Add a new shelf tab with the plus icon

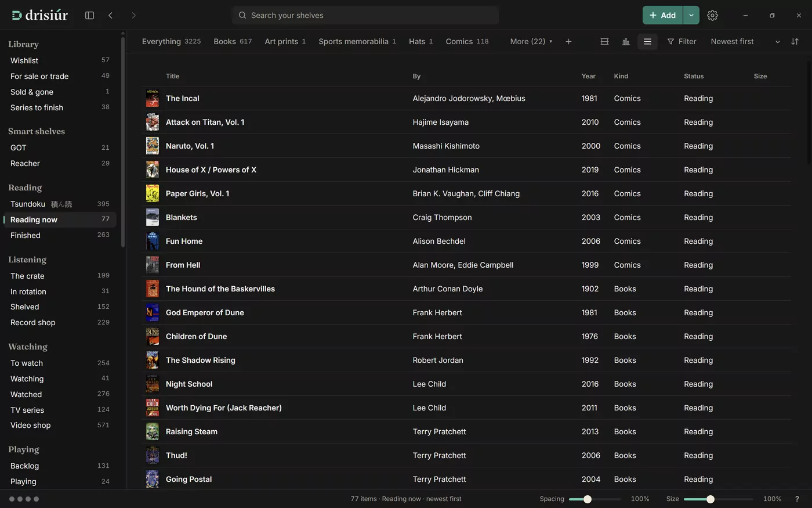[568, 41]
